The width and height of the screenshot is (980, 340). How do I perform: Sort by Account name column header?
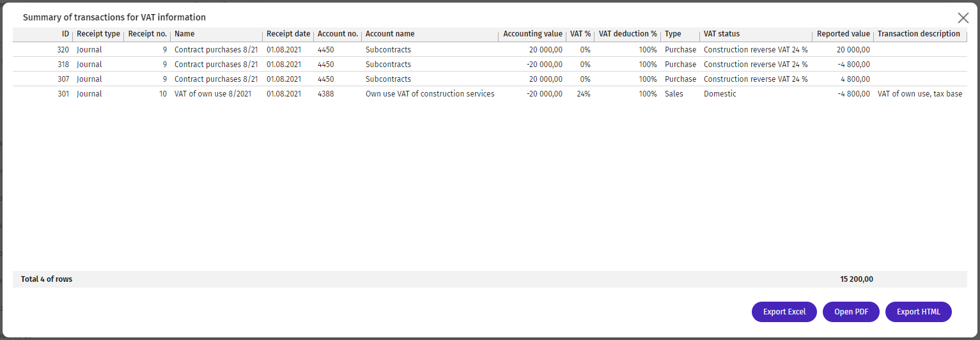(x=390, y=34)
